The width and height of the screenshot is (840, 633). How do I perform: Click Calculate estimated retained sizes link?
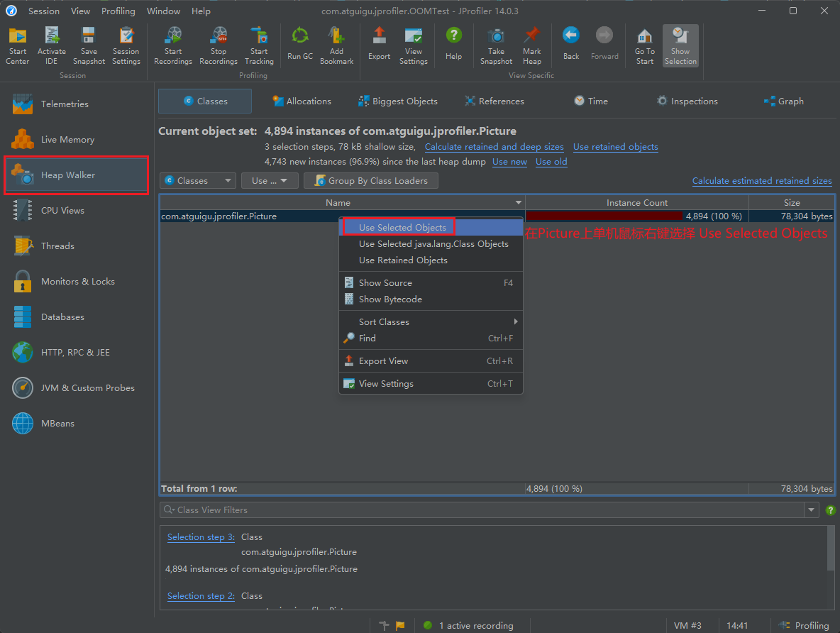coord(762,181)
